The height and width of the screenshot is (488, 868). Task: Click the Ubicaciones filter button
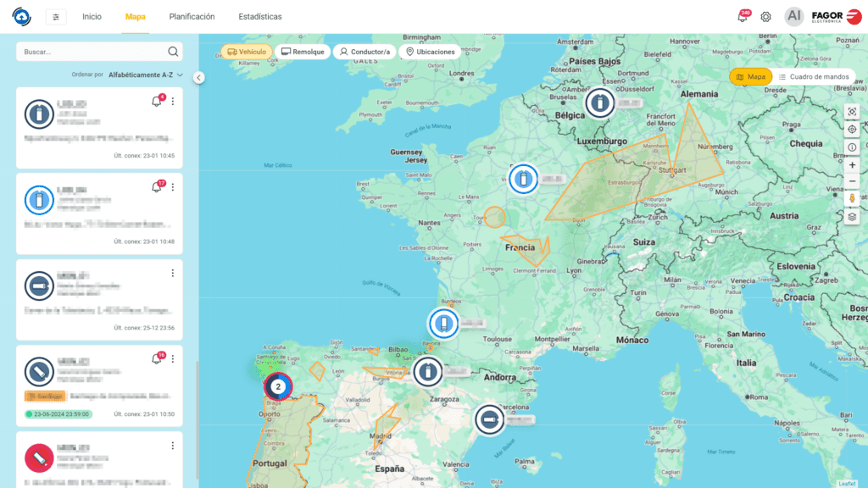(430, 52)
